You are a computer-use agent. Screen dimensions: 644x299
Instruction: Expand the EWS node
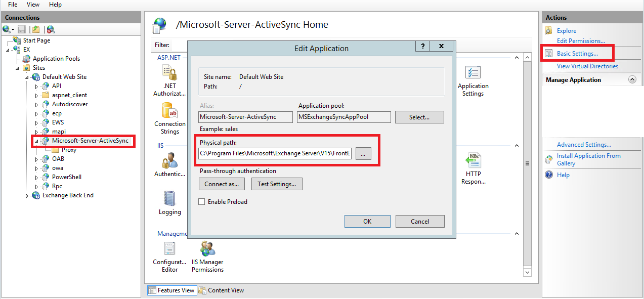[36, 122]
